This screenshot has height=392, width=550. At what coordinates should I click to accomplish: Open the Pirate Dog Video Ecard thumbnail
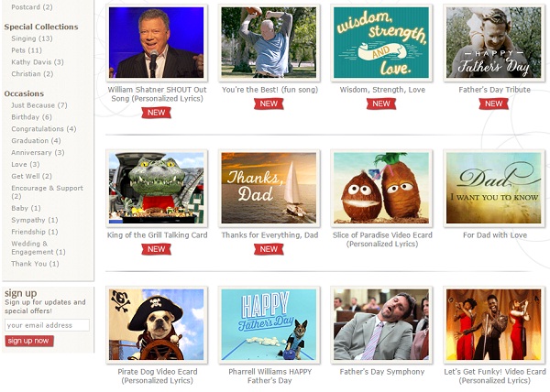(157, 325)
